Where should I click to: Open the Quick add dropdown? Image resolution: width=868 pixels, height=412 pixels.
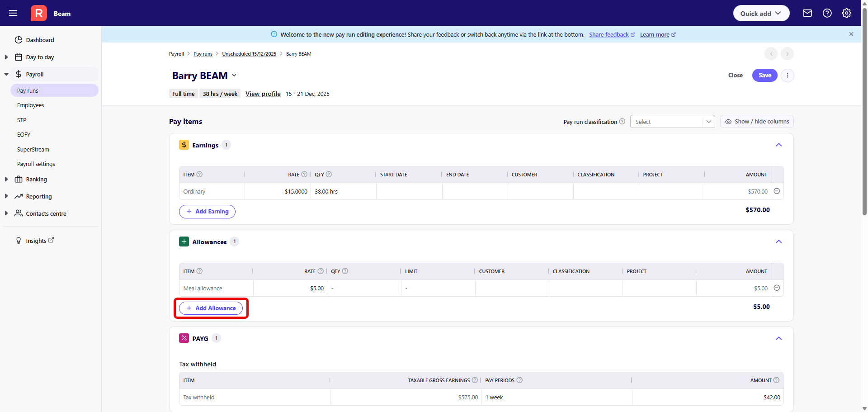761,13
